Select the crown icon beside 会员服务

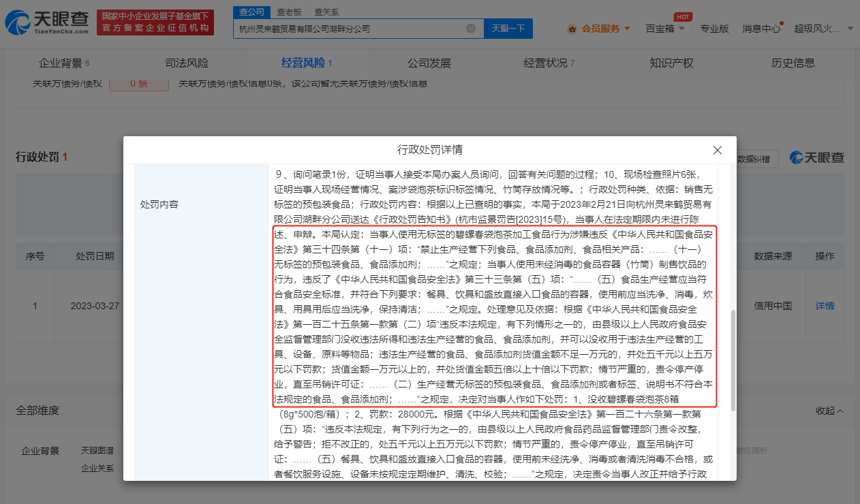coord(571,30)
